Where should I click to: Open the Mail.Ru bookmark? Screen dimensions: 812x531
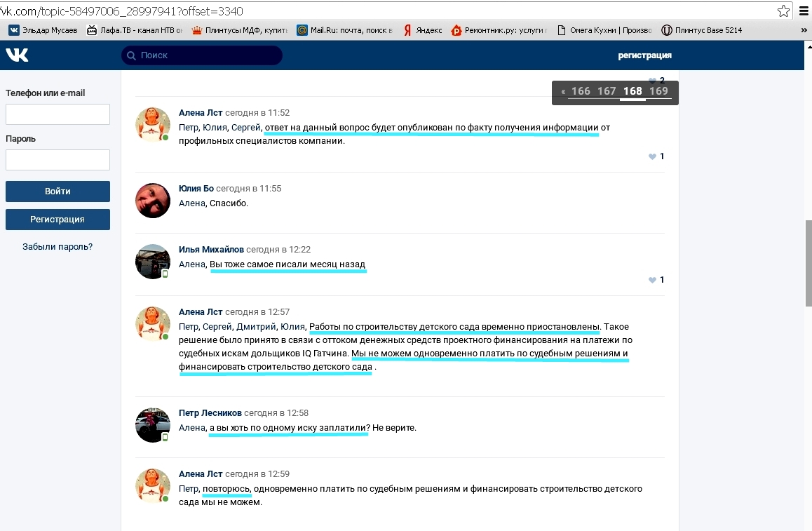[x=344, y=30]
